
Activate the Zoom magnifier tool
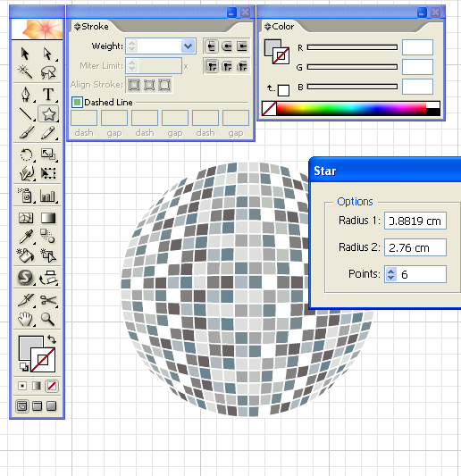tap(47, 320)
